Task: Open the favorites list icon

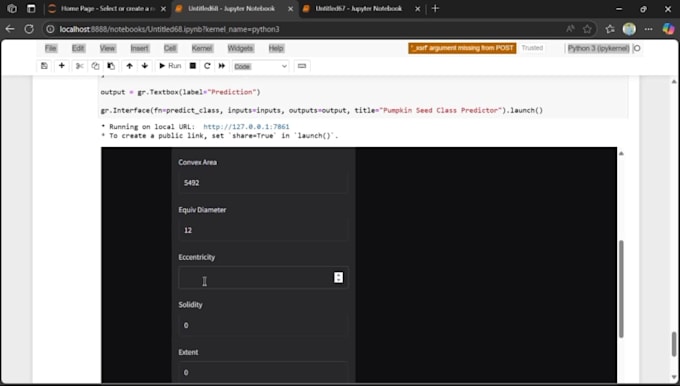Action: point(610,29)
